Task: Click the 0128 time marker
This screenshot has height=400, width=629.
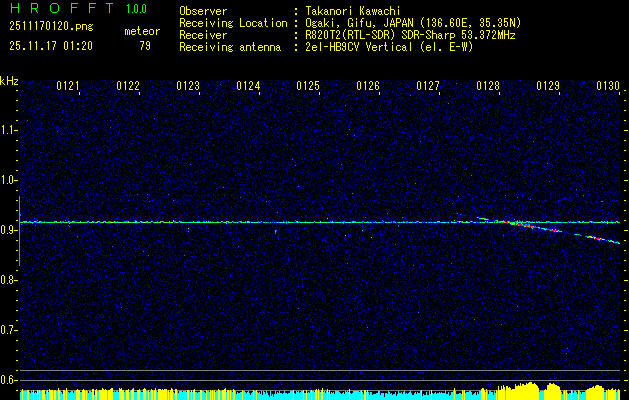Action: coord(488,86)
